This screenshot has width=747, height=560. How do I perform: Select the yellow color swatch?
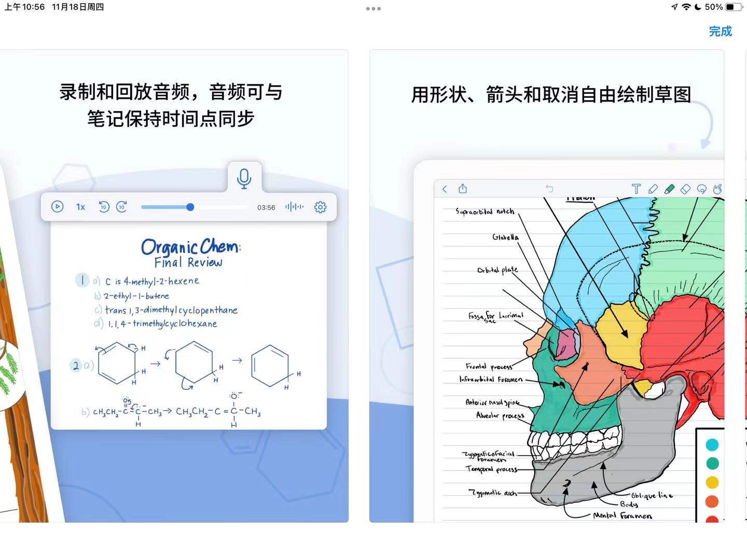[x=712, y=482]
